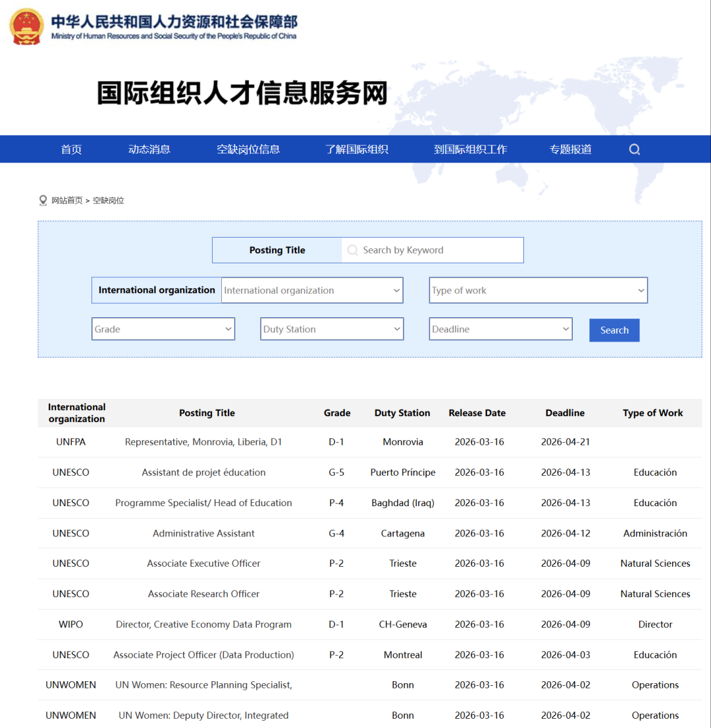Screen dimensions: 711x728
Task: Click the Release Date column header
Action: click(x=477, y=413)
